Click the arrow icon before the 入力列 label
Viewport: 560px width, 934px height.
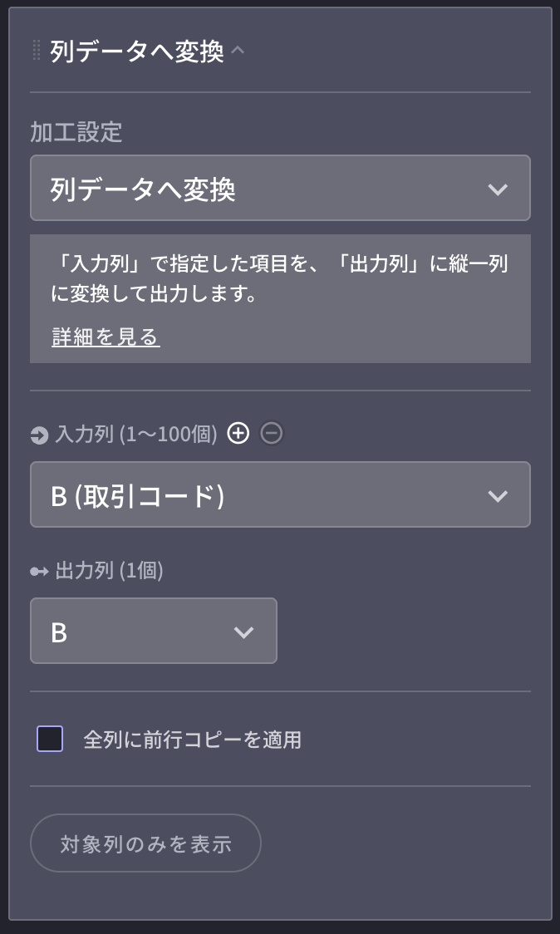39,433
